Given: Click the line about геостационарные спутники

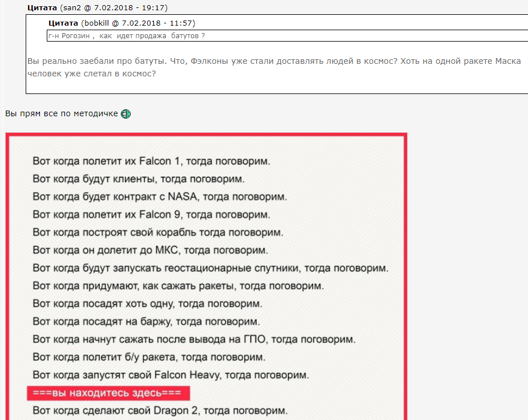Looking at the screenshot, I should pyautogui.click(x=210, y=268).
